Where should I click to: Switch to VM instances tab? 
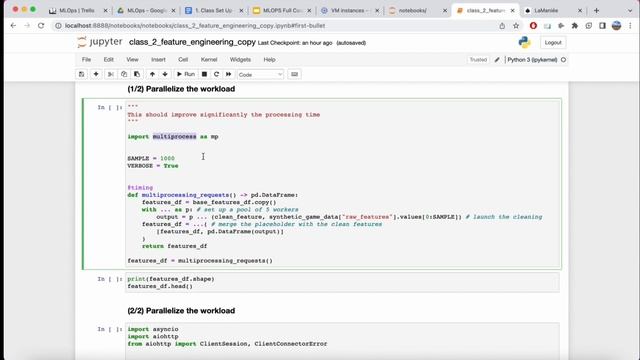click(x=349, y=11)
